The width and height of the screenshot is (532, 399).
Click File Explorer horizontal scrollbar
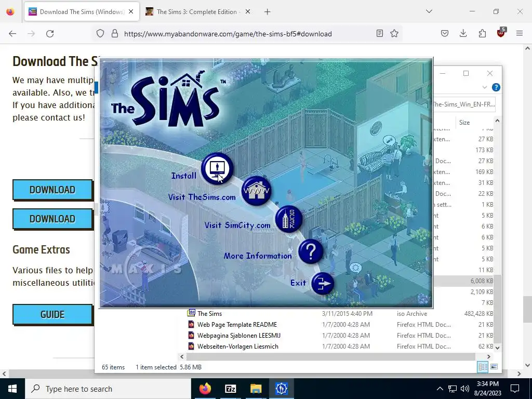click(x=331, y=356)
